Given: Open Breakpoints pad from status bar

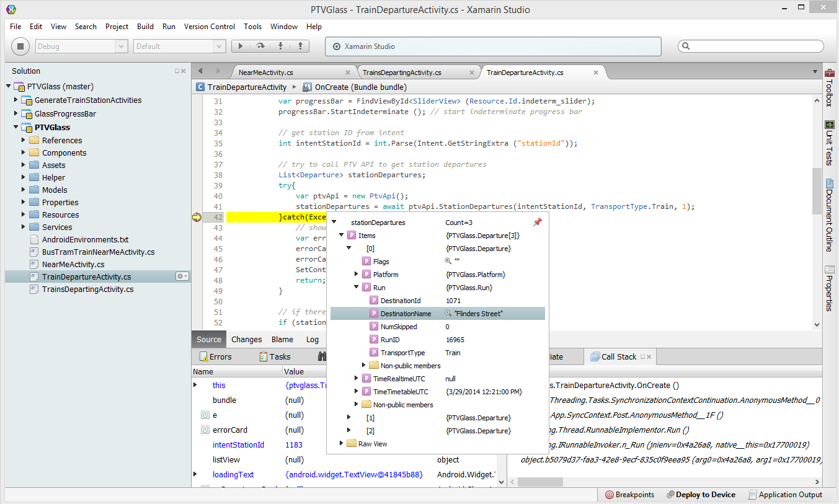Looking at the screenshot, I should [x=630, y=495].
